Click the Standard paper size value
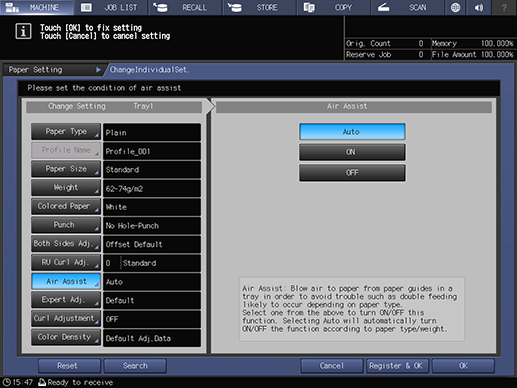The width and height of the screenshot is (517, 388). pos(152,170)
